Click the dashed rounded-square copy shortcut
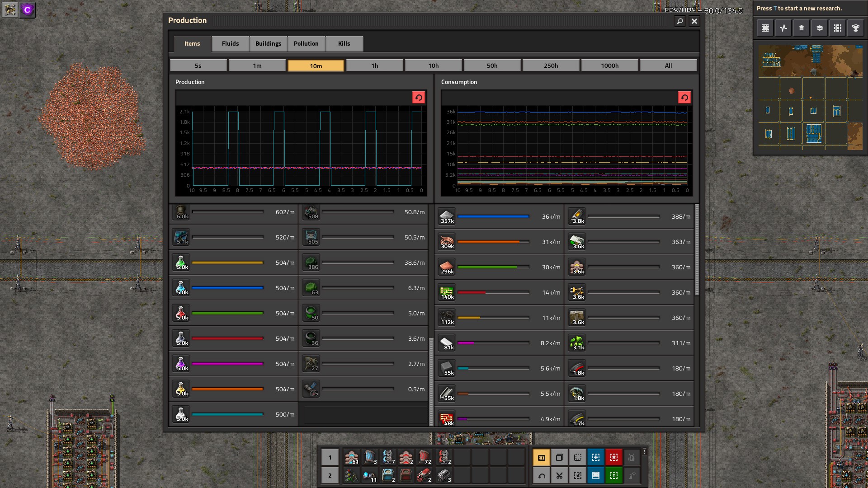 pos(578,458)
